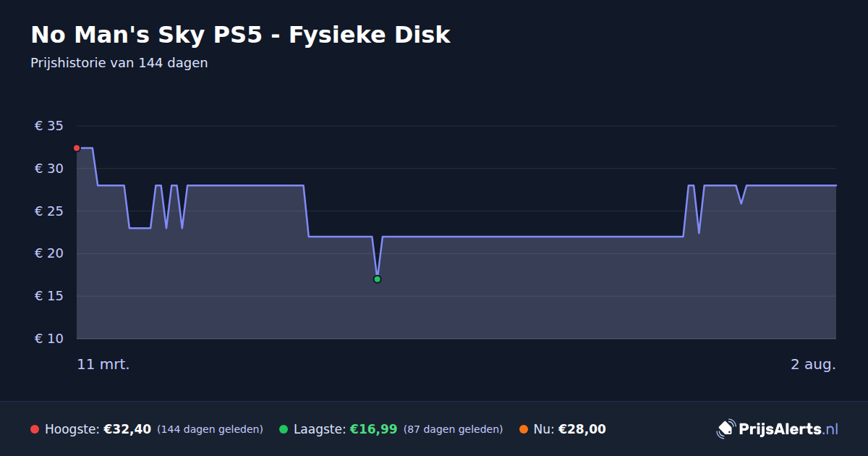Click the € 35 axis label
This screenshot has height=456, width=868.
pos(49,126)
